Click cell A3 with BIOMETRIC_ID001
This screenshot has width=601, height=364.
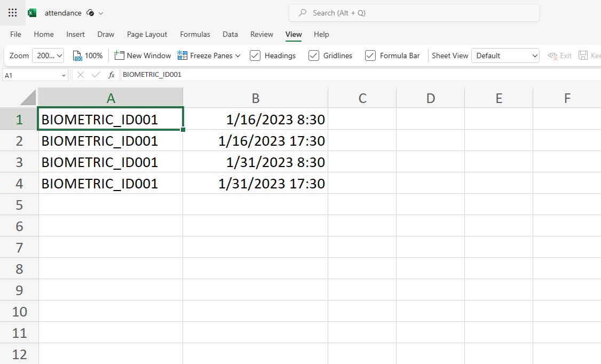(x=111, y=162)
